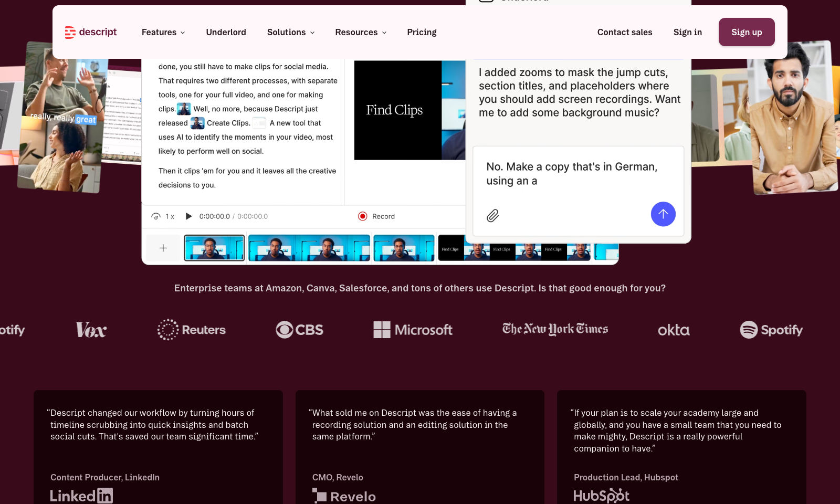This screenshot has height=504, width=840.
Task: Click 'Content Producer, LinkedIn' text
Action: tap(105, 477)
